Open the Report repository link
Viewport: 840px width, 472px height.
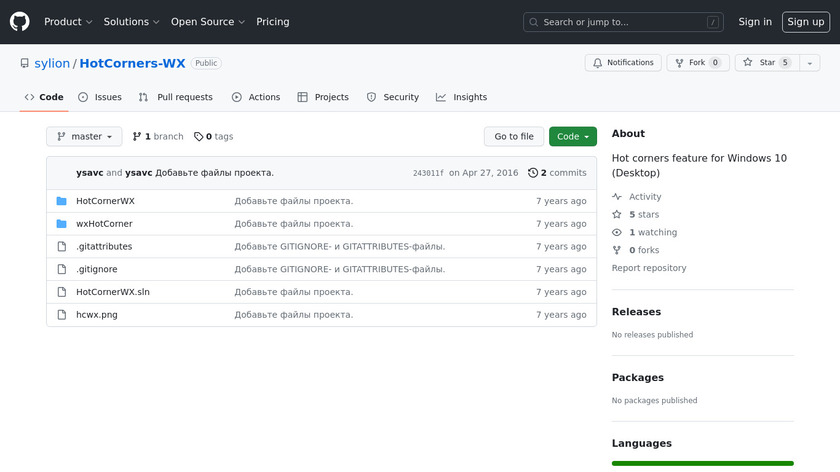649,268
